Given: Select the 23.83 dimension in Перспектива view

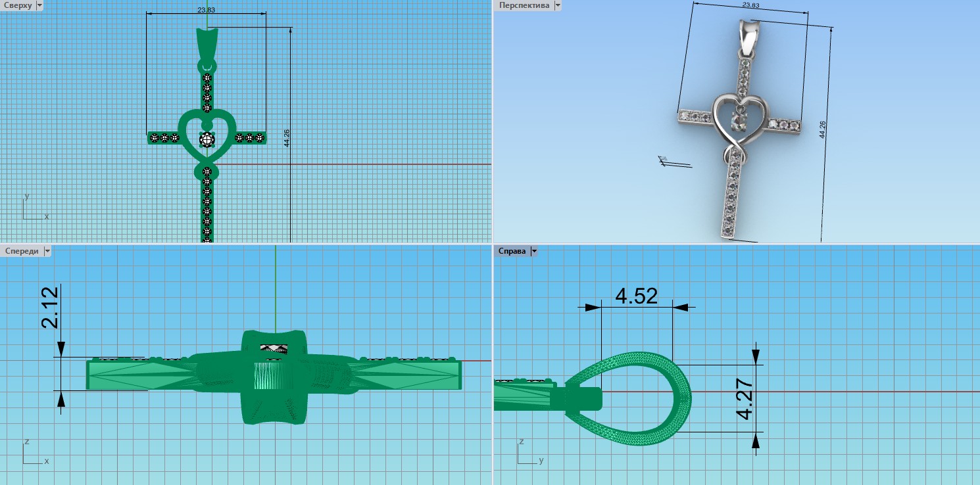Looking at the screenshot, I should (750, 5).
